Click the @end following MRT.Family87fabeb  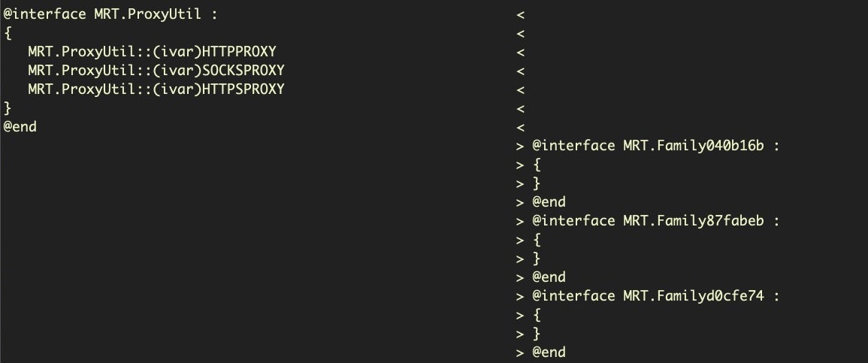coord(549,277)
